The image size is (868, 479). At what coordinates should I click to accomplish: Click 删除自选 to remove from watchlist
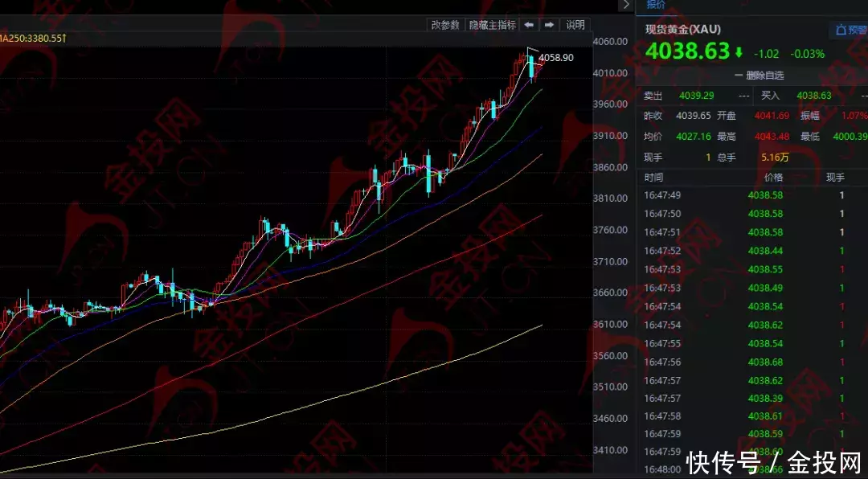click(764, 76)
